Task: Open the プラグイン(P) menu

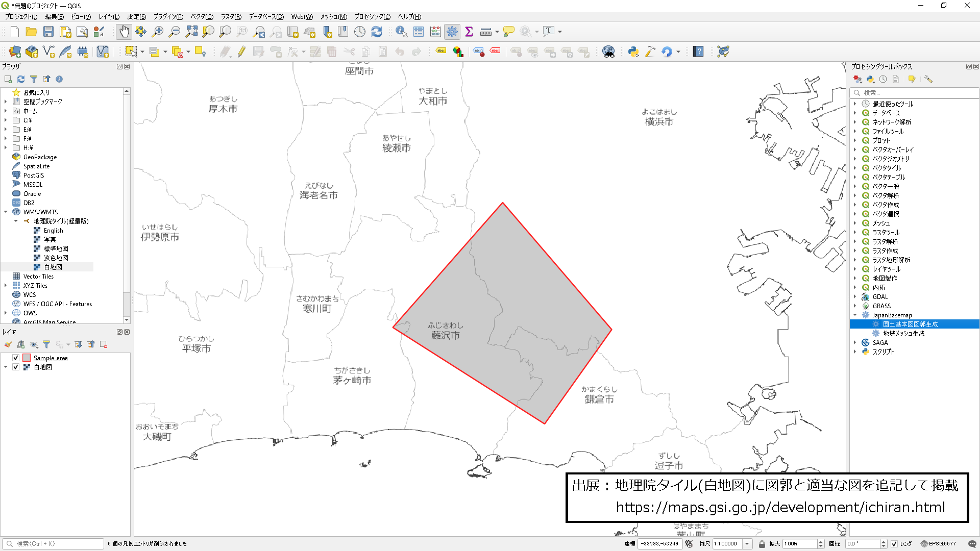Action: point(168,17)
